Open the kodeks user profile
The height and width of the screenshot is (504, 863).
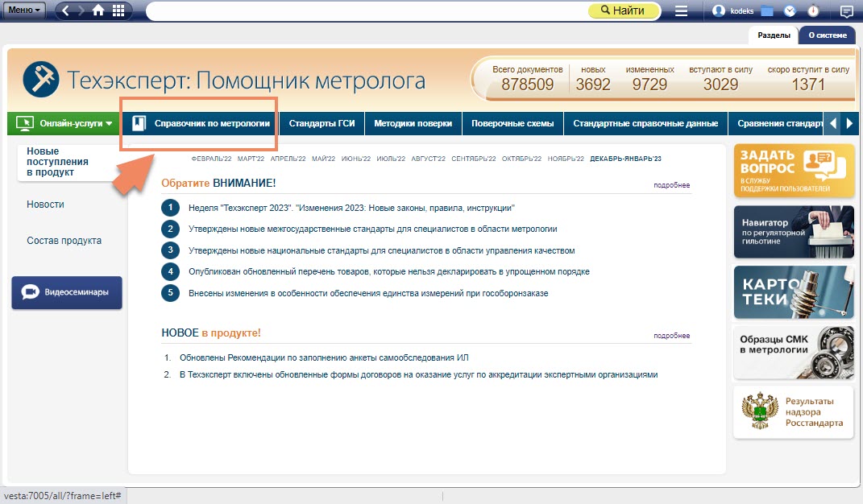pyautogui.click(x=732, y=10)
